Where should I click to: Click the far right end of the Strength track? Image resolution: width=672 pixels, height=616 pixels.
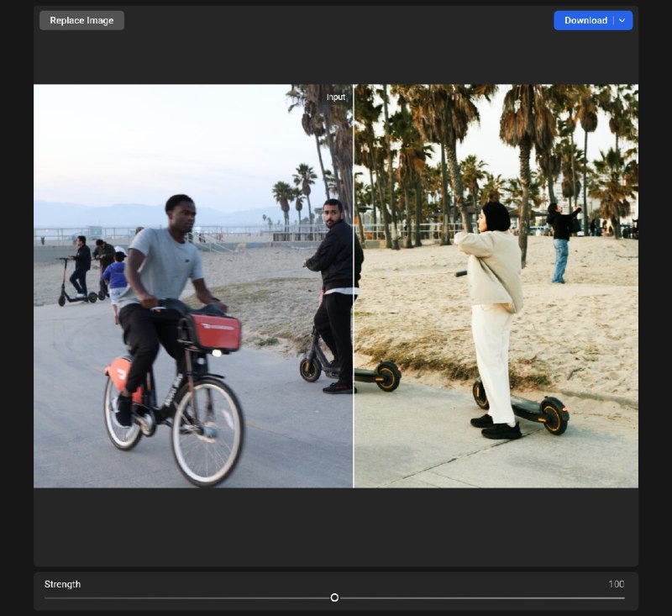click(x=623, y=598)
